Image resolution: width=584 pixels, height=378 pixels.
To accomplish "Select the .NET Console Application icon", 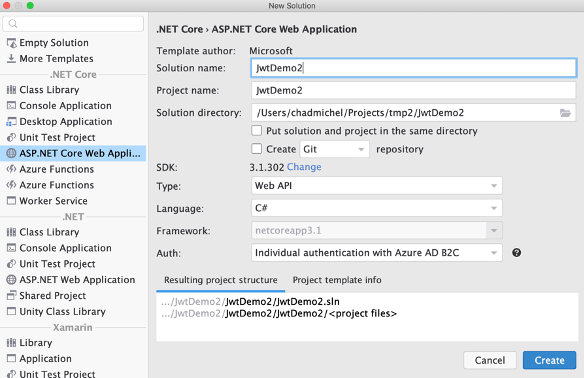I will click(12, 248).
